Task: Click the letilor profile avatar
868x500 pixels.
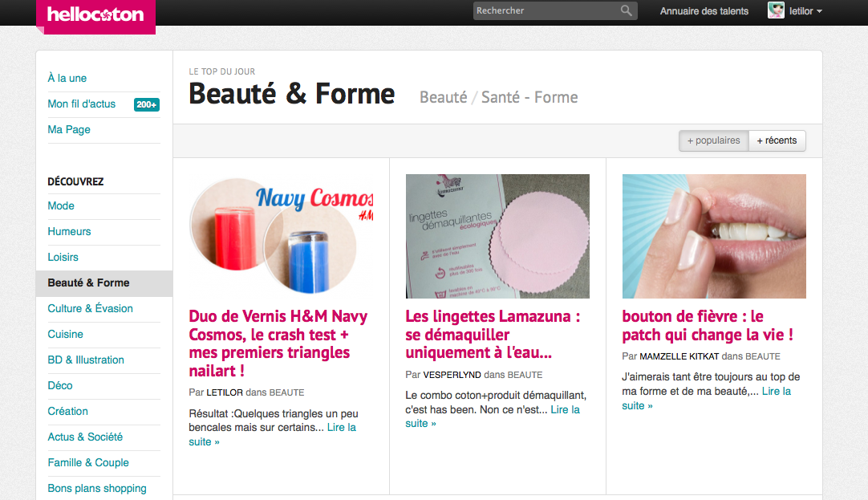Action: (x=776, y=10)
